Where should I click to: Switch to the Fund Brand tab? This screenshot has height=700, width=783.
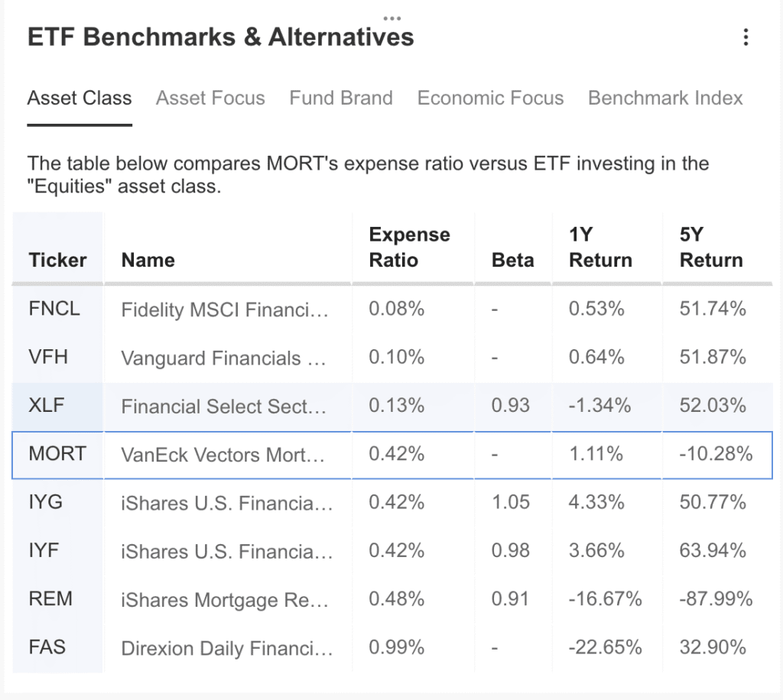pyautogui.click(x=341, y=98)
